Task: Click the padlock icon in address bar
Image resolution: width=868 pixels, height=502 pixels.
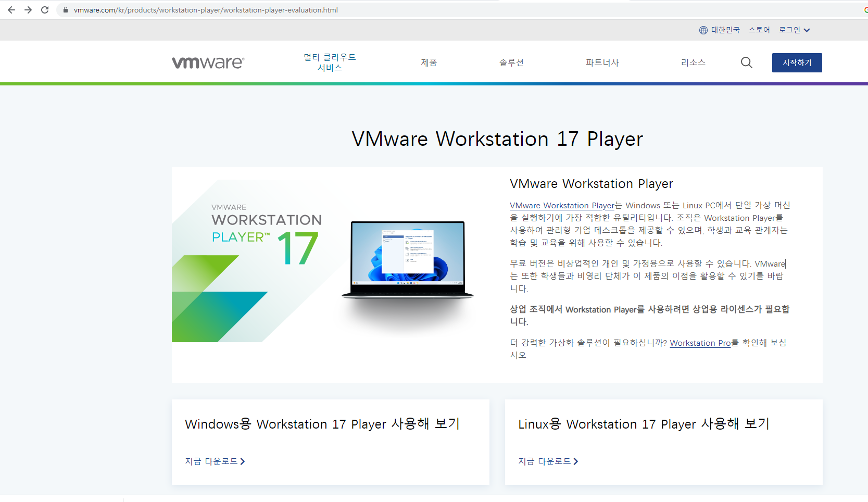Action: (x=66, y=10)
